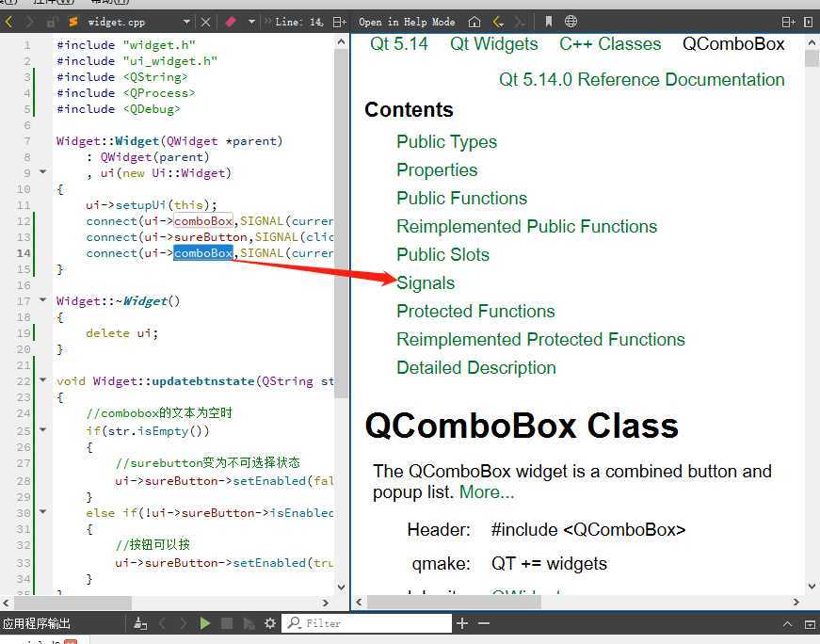This screenshot has height=644, width=820.
Task: Go to help Home page
Action: (x=474, y=22)
